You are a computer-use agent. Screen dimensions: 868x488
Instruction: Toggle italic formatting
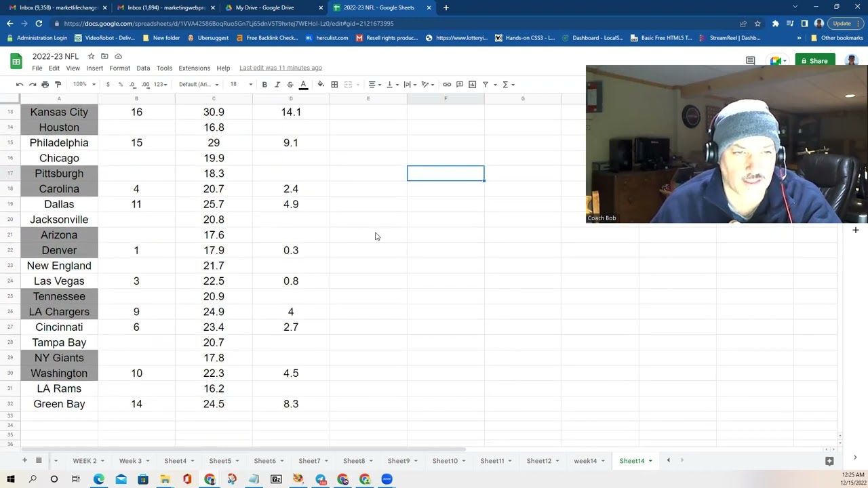click(x=277, y=84)
